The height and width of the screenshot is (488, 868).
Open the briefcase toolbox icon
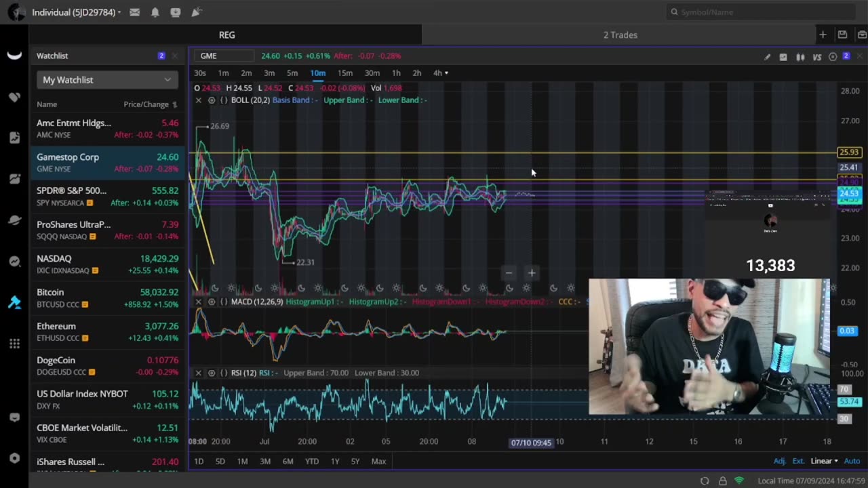(862, 35)
